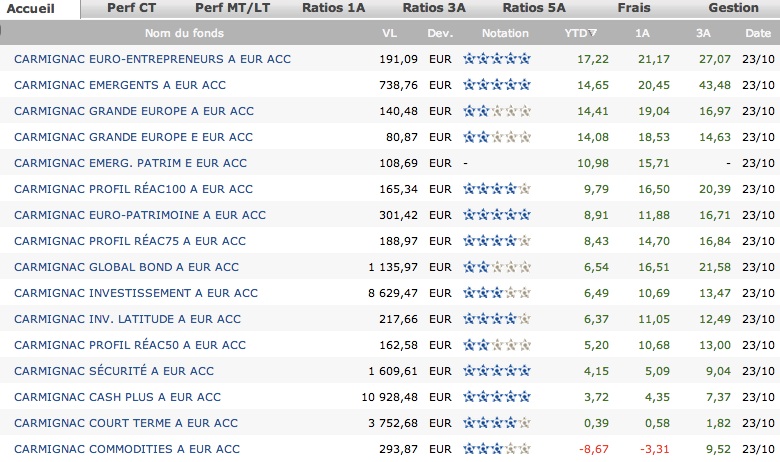Click star rating of Grande Europe E

[x=497, y=137]
